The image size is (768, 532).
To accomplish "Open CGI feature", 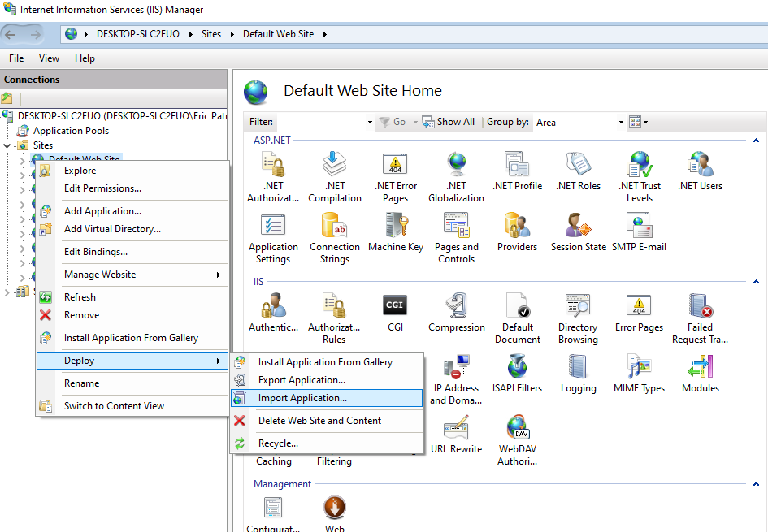I will (395, 312).
